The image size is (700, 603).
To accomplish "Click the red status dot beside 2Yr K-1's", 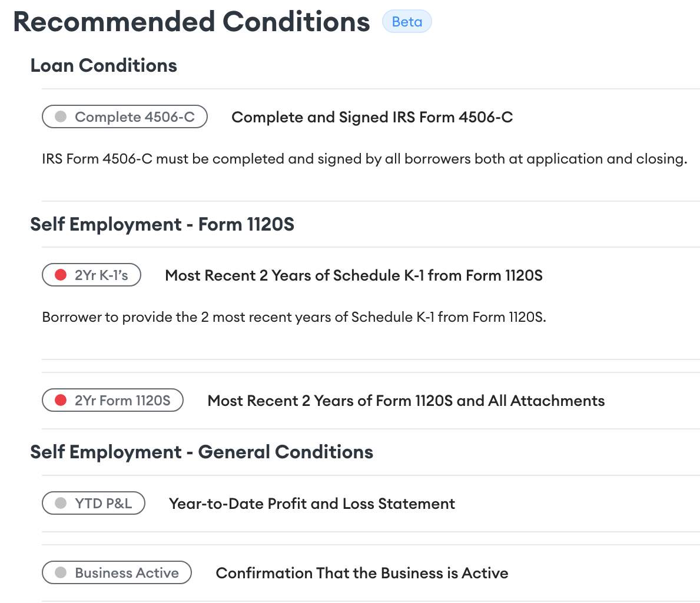I will 61,275.
